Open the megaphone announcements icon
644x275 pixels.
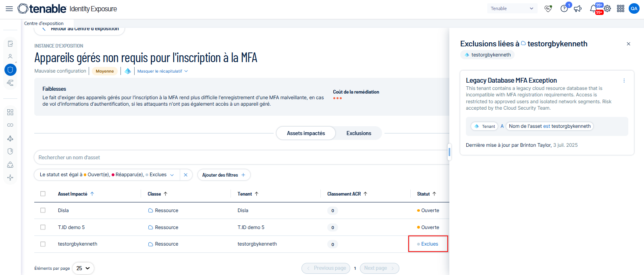(578, 8)
